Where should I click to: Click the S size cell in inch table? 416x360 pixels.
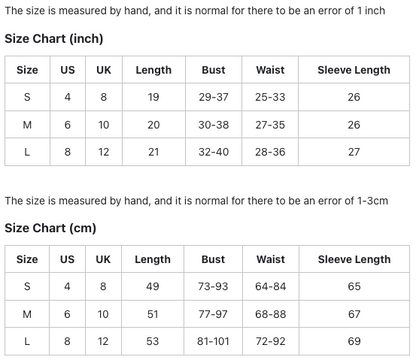27,97
